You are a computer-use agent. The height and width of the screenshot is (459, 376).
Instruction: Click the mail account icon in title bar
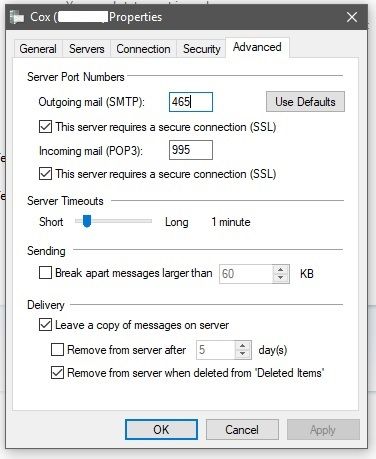click(x=17, y=17)
